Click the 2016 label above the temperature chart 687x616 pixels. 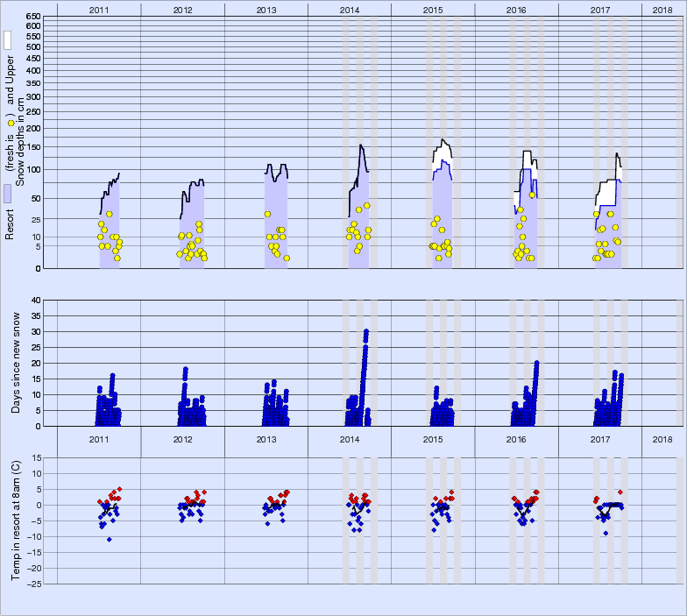(516, 439)
